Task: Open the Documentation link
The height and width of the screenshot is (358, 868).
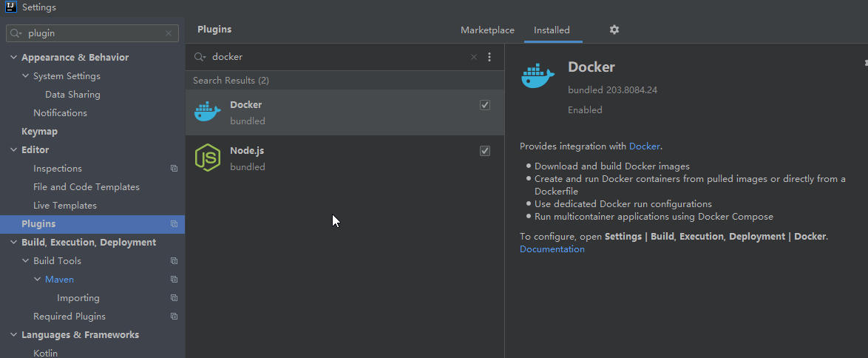Action: point(552,249)
